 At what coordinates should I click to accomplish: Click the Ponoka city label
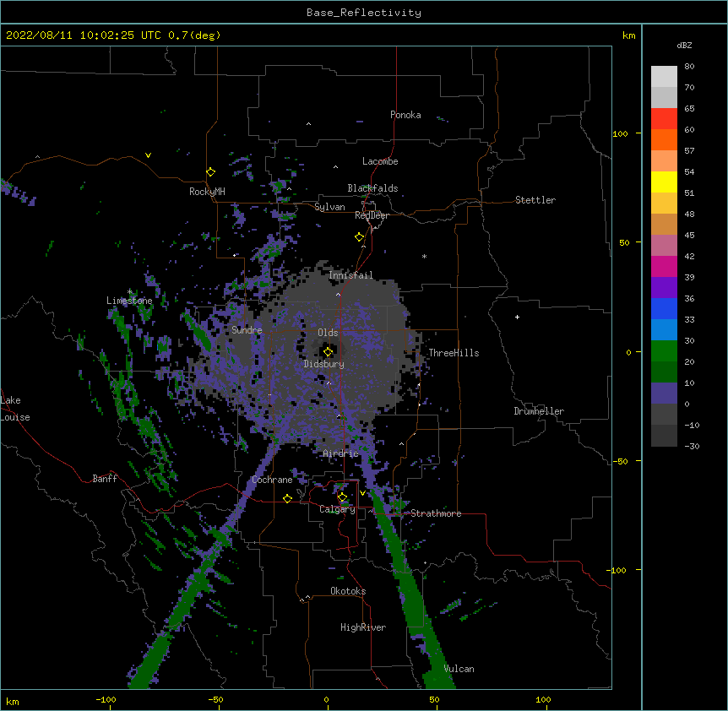pos(405,115)
